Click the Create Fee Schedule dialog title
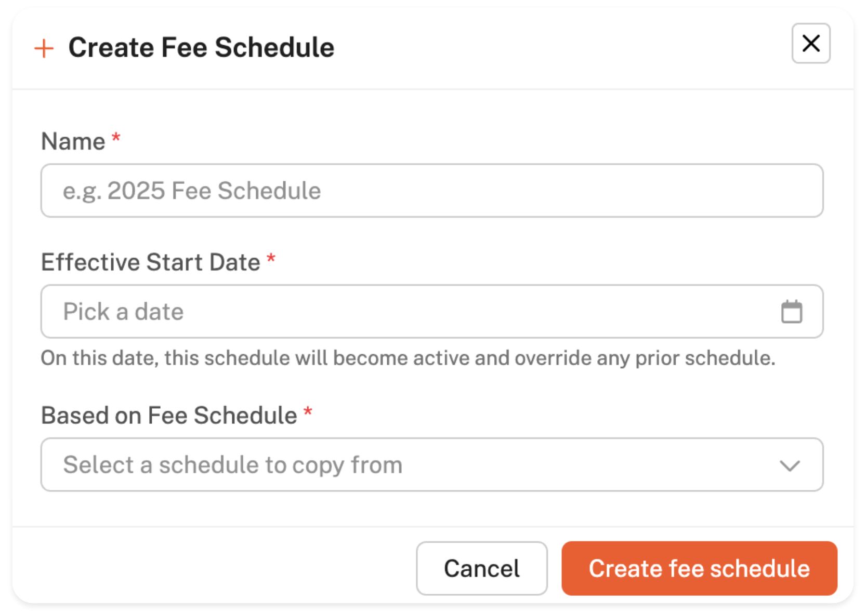Viewport: 867px width, 616px height. (201, 48)
